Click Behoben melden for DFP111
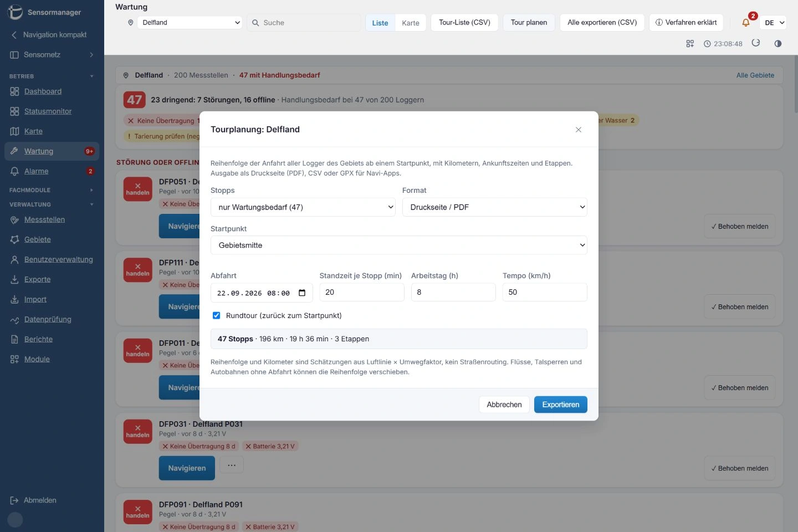This screenshot has width=798, height=532. click(x=740, y=307)
